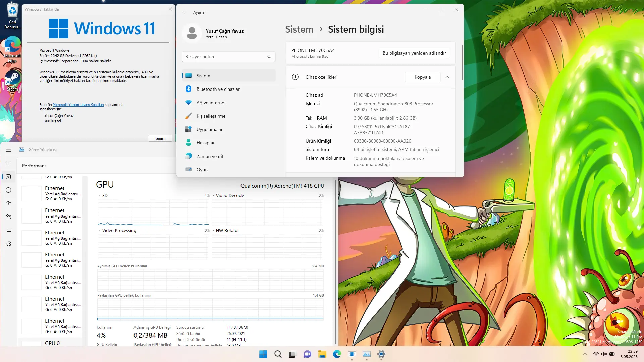
Task: Launch Microsoft Edge from the desktop
Action: coord(12,50)
